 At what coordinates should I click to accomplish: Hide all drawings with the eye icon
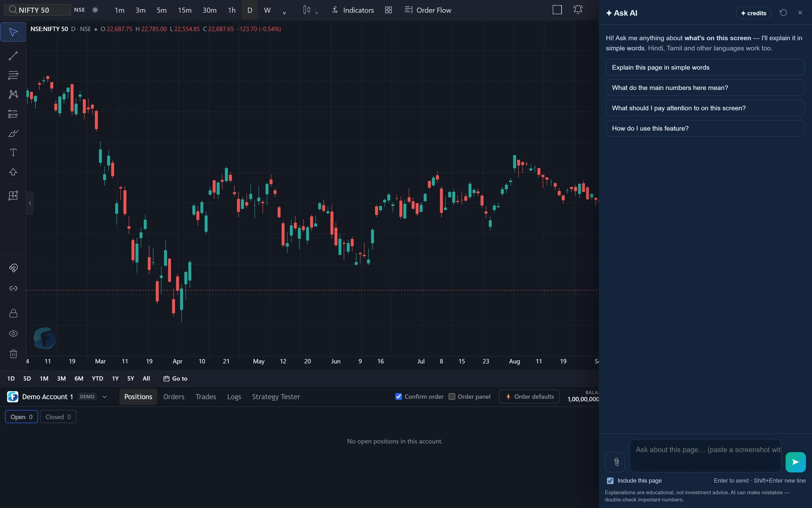[x=13, y=334]
